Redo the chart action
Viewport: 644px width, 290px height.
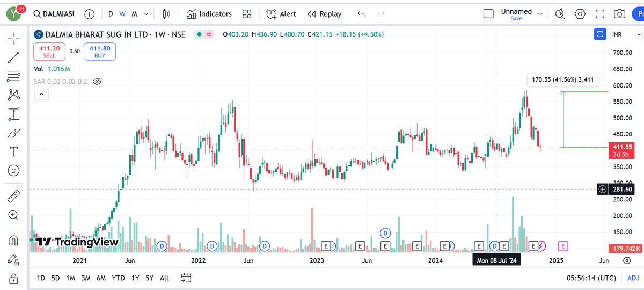pos(381,14)
